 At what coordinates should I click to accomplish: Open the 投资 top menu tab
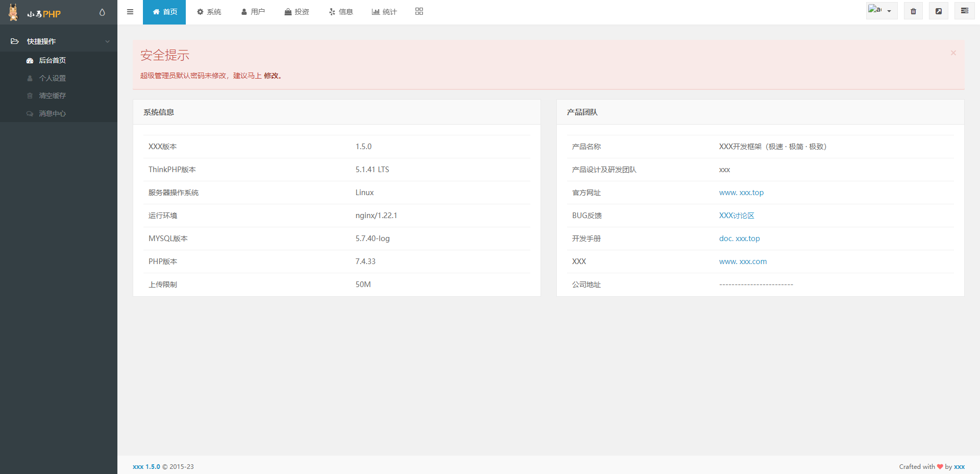297,12
